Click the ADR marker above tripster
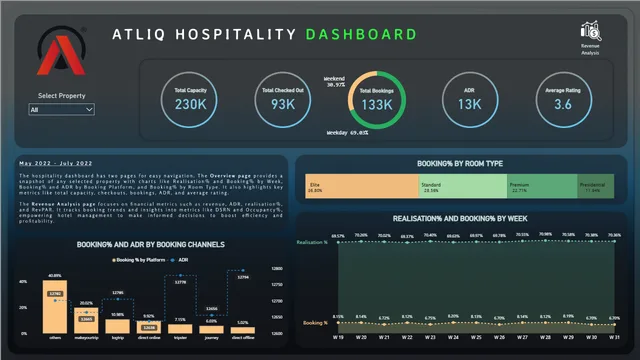 pos(180,276)
